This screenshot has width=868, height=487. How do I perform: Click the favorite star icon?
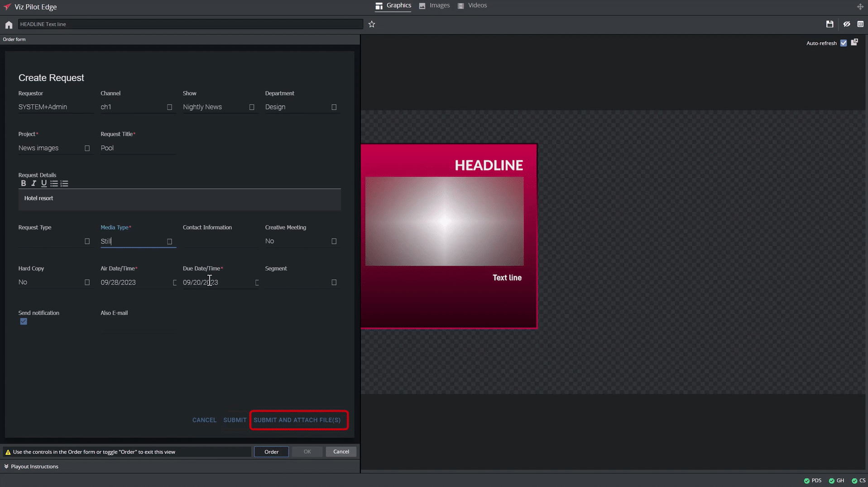point(372,24)
